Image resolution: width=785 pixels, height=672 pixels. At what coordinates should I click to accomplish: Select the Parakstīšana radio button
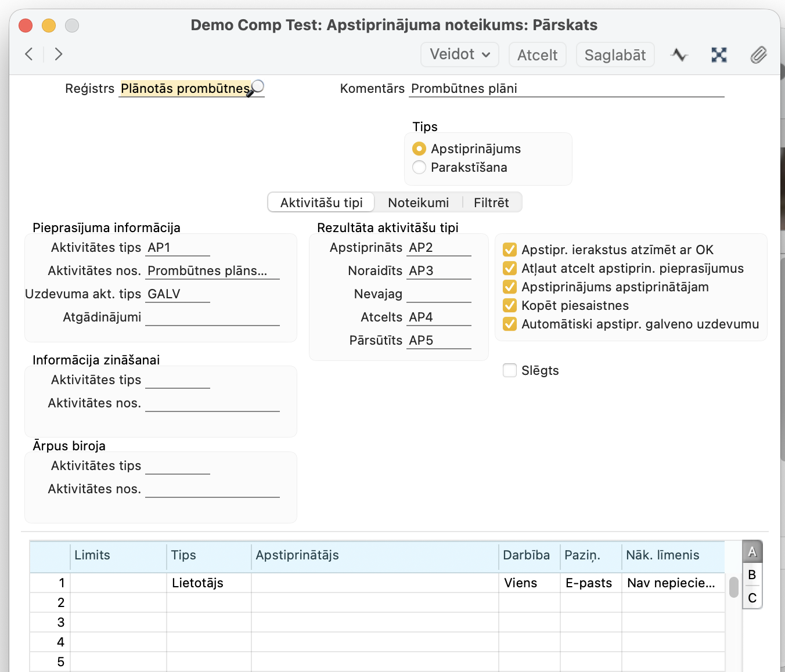pyautogui.click(x=419, y=168)
